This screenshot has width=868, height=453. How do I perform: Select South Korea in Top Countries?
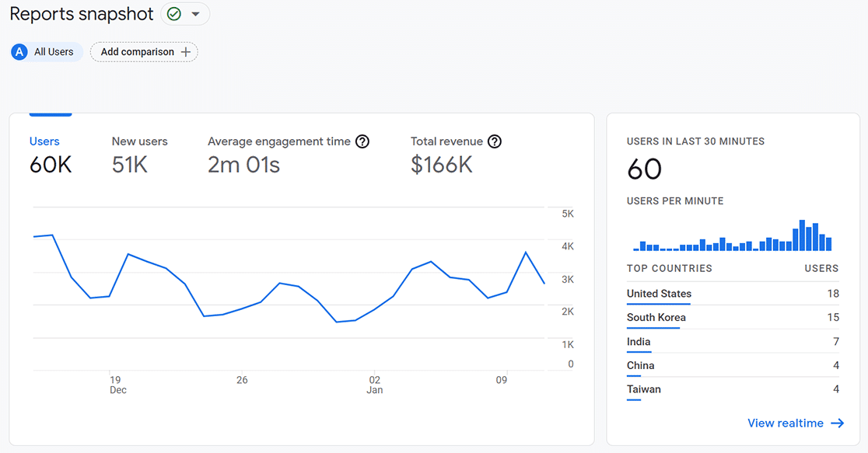tap(656, 318)
